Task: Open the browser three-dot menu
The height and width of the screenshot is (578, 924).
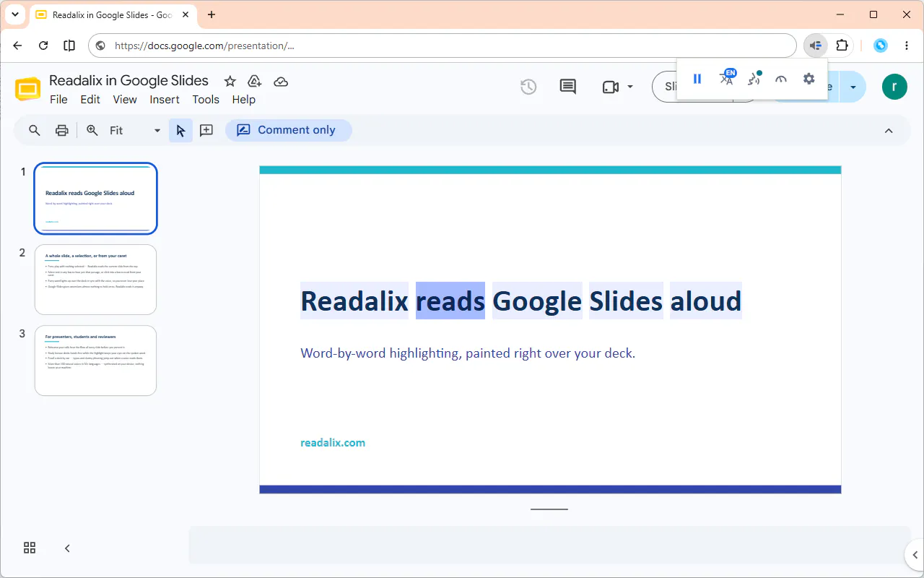Action: click(907, 46)
